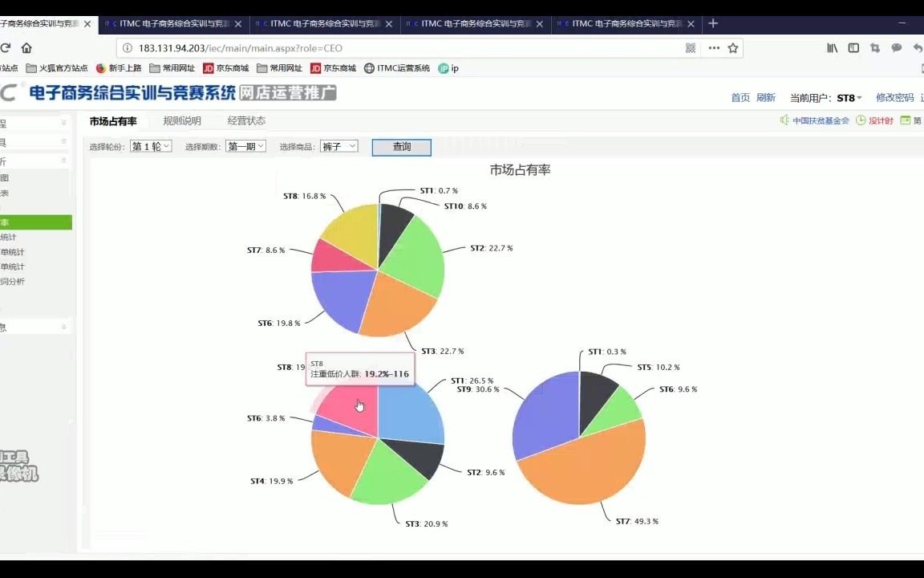Click the speaker icon beside 中国扶贫基金会

[784, 120]
